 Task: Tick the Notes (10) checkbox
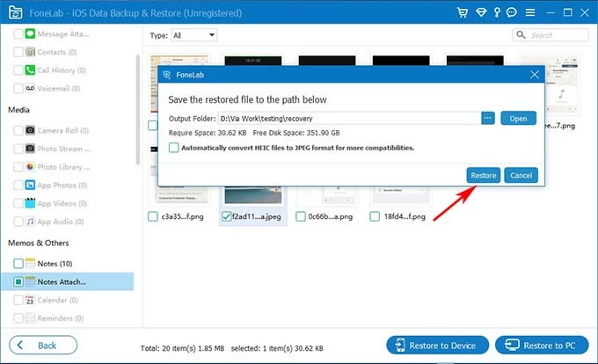tap(18, 264)
